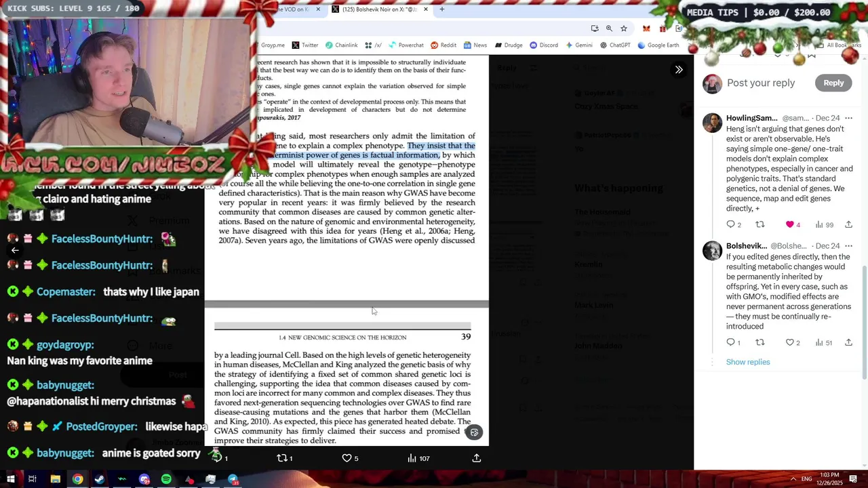
Task: View analytics of HowlingSam's reply (99)
Action: pyautogui.click(x=824, y=224)
